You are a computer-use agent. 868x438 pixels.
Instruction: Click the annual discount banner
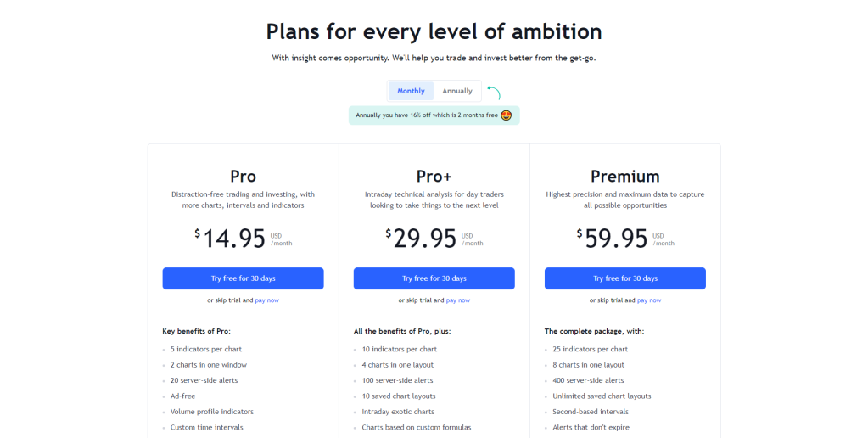(x=434, y=115)
